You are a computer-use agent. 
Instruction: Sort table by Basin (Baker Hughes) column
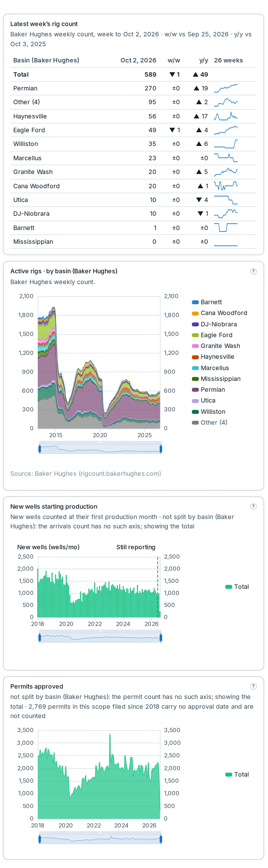click(x=46, y=60)
